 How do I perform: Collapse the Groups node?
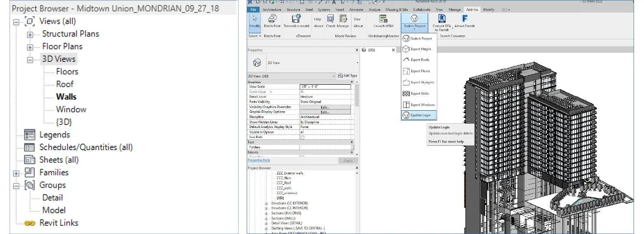[x=16, y=186]
